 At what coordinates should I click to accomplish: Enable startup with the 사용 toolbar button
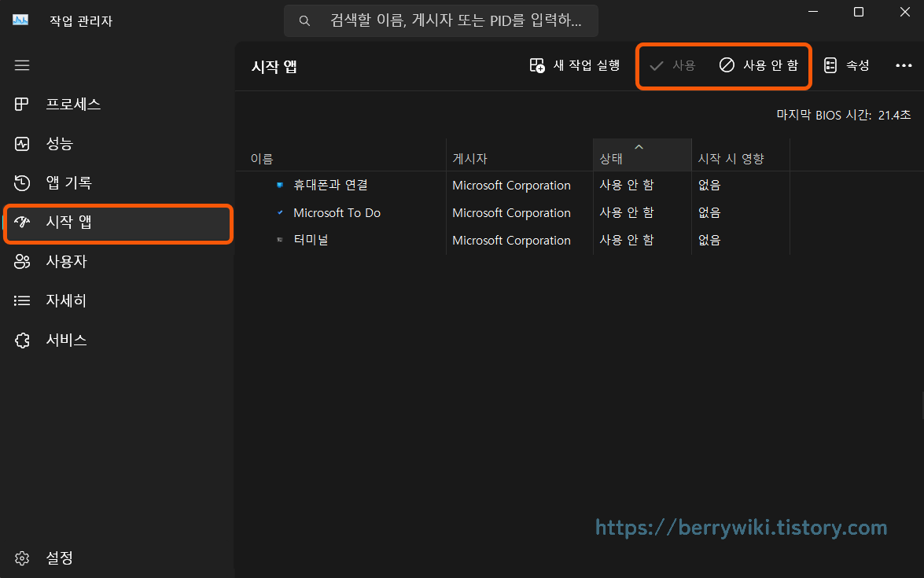tap(672, 66)
